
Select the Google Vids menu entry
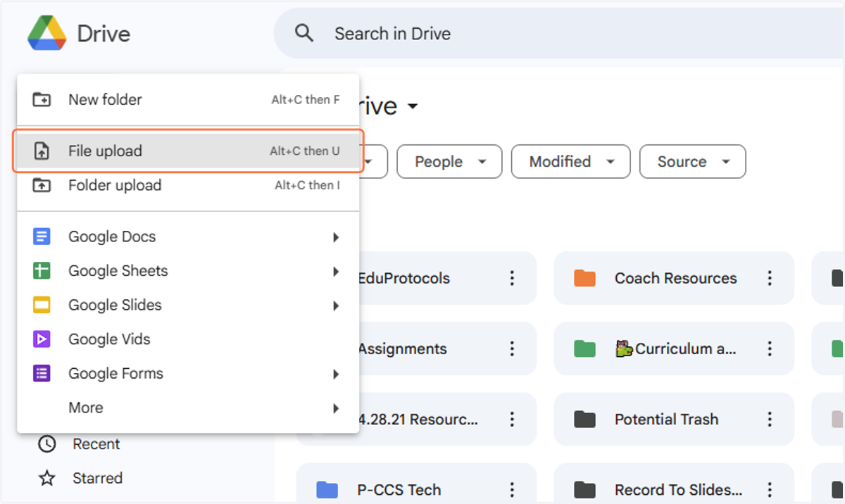(188, 339)
